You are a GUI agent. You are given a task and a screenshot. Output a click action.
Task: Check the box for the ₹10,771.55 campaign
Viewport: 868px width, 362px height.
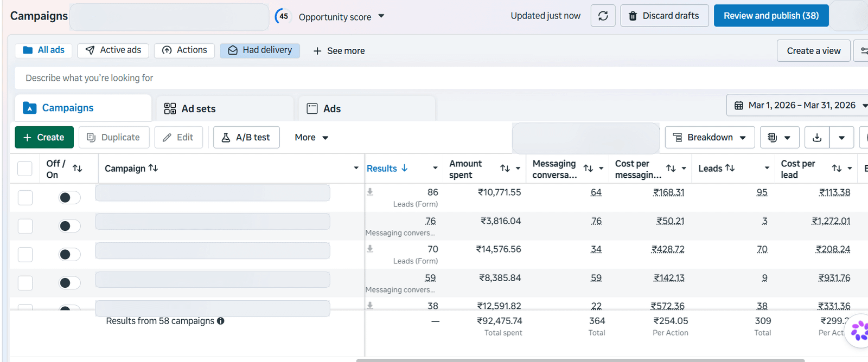coord(25,197)
